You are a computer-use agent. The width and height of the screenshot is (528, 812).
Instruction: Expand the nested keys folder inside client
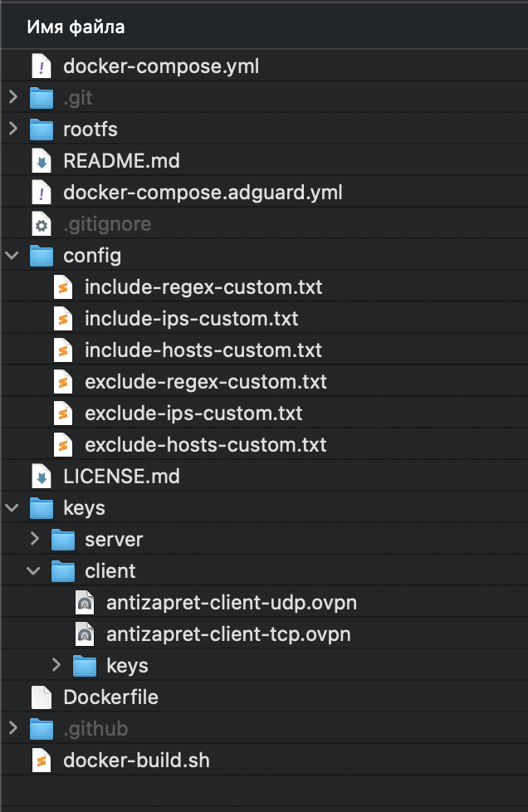(56, 665)
